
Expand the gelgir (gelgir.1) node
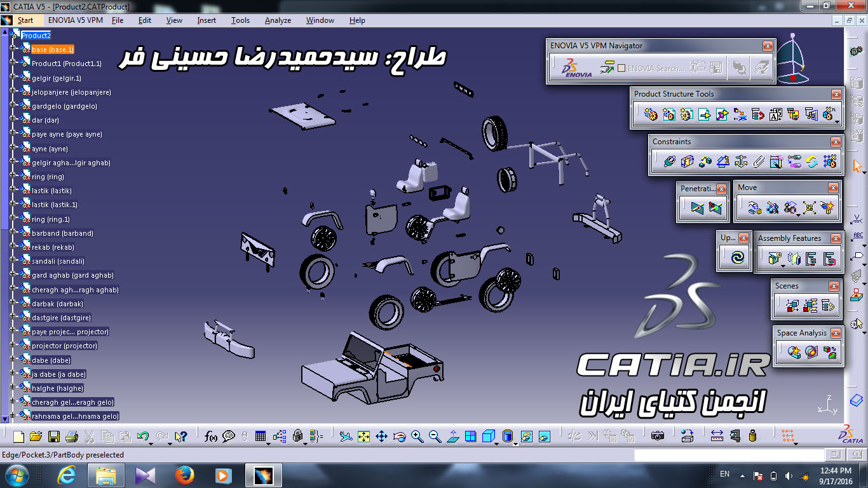(x=13, y=78)
